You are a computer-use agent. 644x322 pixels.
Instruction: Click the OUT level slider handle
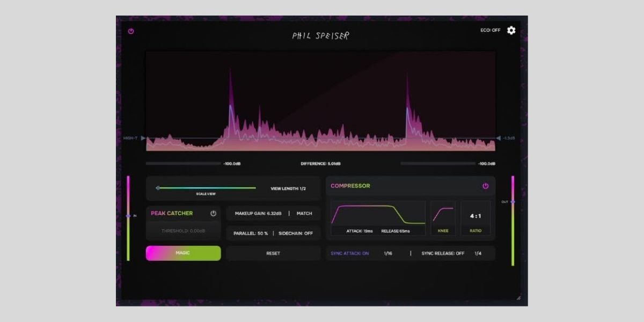tap(513, 202)
